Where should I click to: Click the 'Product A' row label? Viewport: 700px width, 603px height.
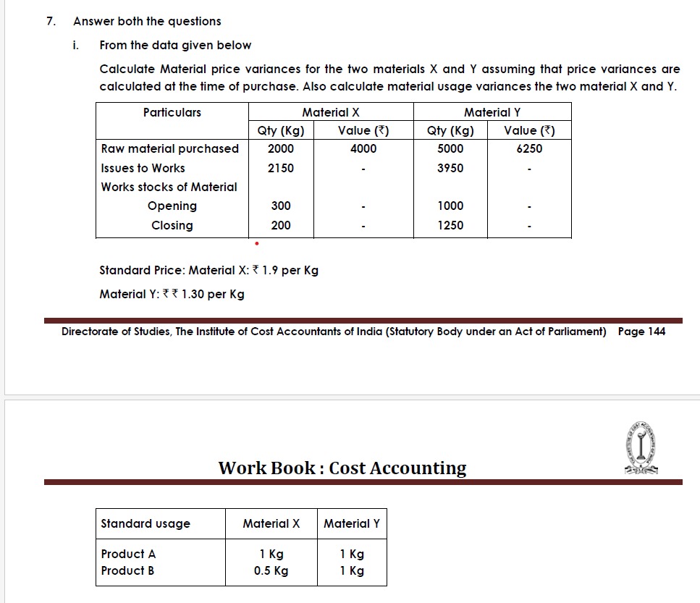click(x=128, y=554)
